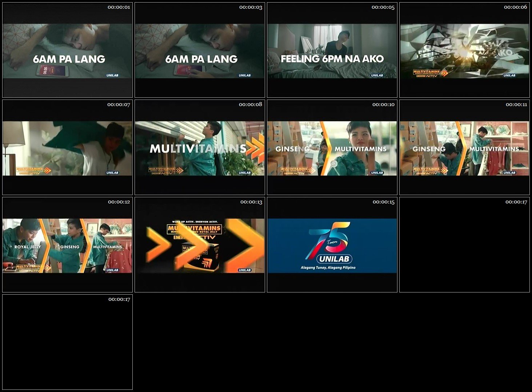The image size is (532, 392).
Task: Select the frame thumbnail at 00:00:11
Action: (464, 147)
